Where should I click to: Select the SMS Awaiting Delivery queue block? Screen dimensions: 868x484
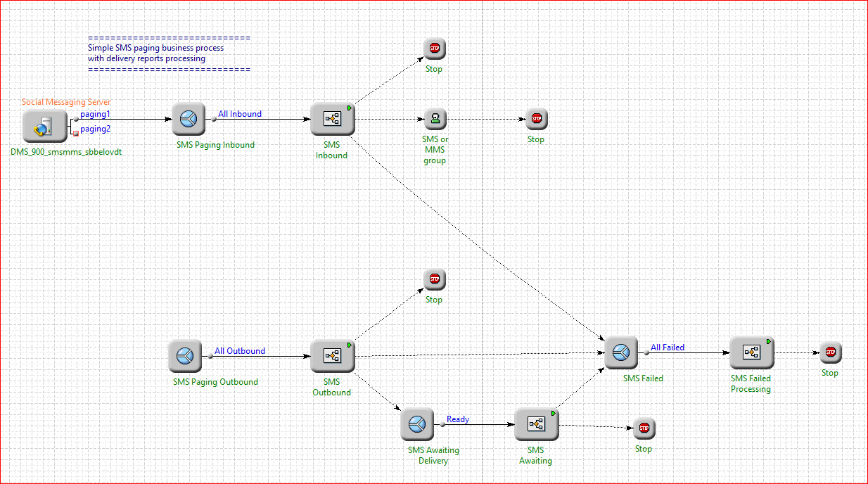point(417,424)
